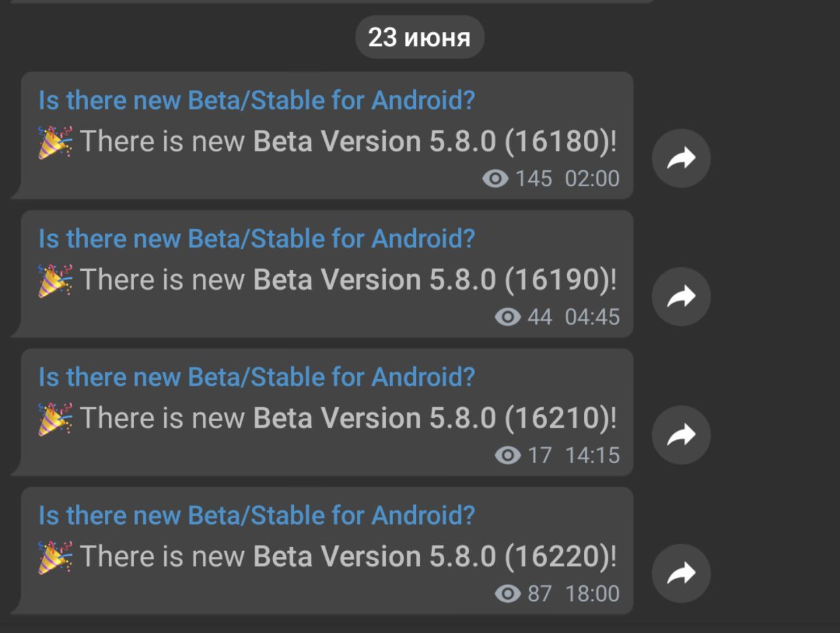Click party popper emoji in 16210 message
840x633 pixels.
55,420
